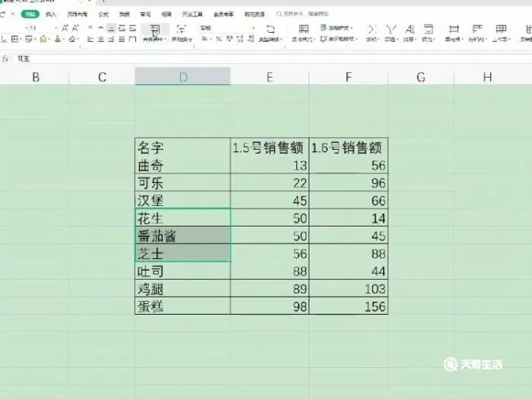Screen dimensions: 532x399
Task: Click the increase indent icon
Action: click(x=133, y=28)
